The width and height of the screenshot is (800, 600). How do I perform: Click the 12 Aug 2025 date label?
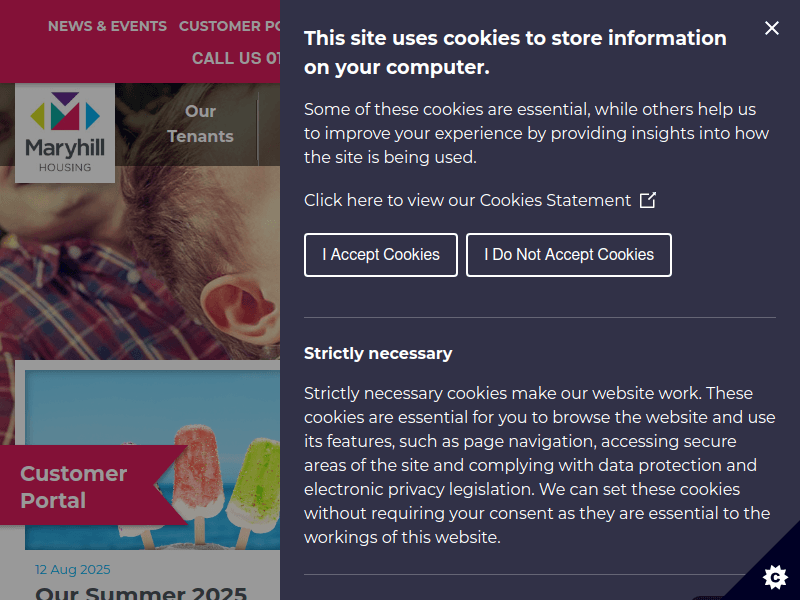pyautogui.click(x=72, y=569)
